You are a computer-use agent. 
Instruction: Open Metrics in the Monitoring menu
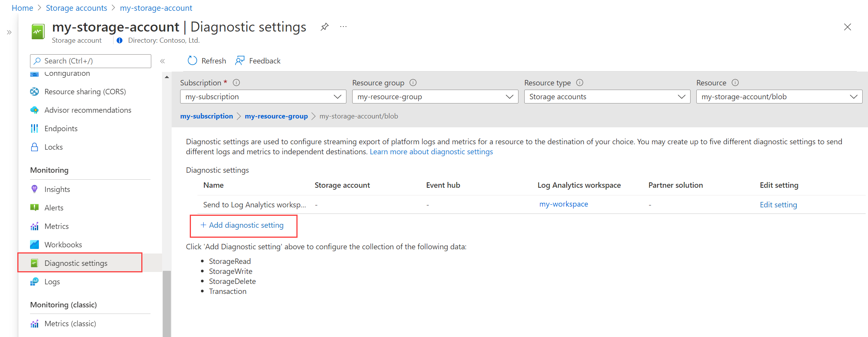(x=57, y=226)
